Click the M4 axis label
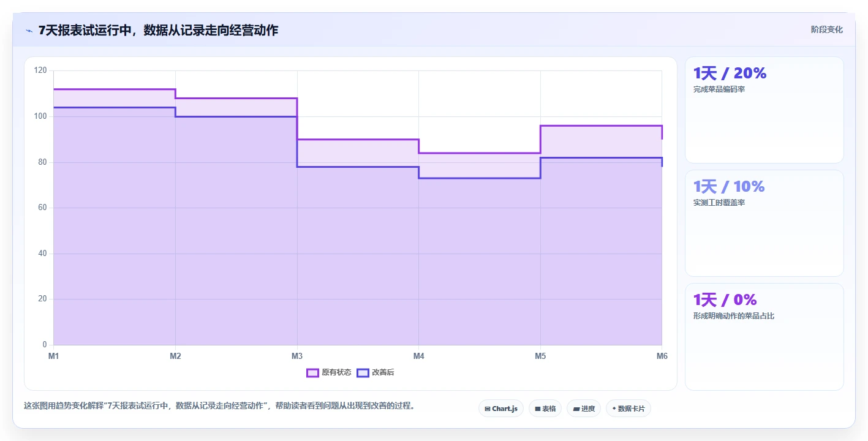 click(x=418, y=356)
